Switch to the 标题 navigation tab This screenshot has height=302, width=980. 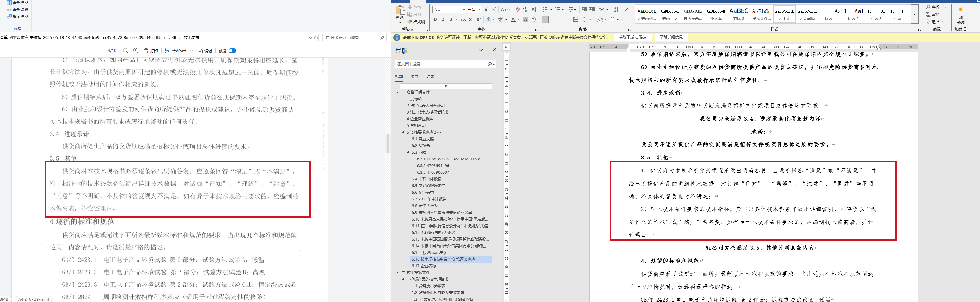(x=399, y=76)
